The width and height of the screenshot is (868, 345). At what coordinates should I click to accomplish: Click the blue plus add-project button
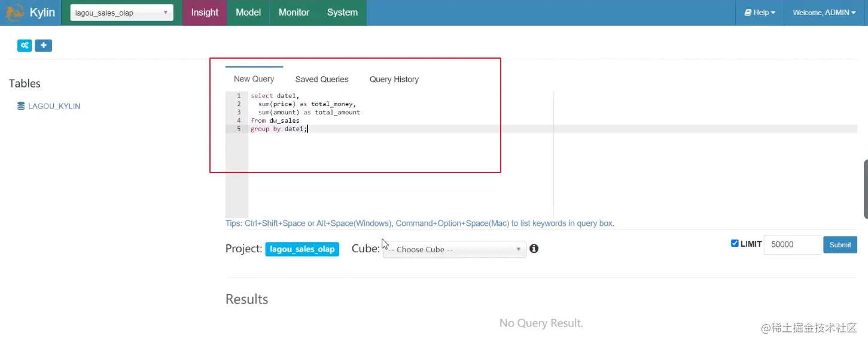44,46
